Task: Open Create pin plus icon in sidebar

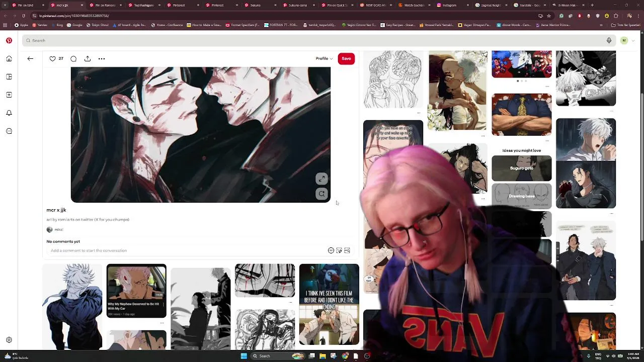Action: click(9, 95)
